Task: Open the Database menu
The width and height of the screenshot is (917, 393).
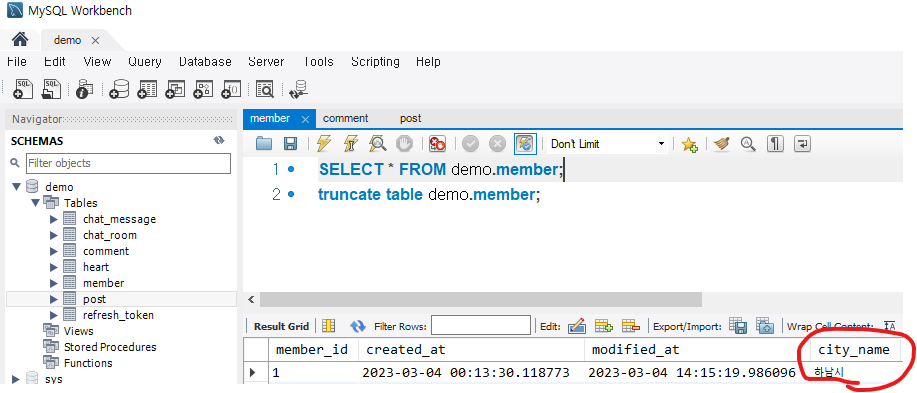Action: [x=205, y=61]
